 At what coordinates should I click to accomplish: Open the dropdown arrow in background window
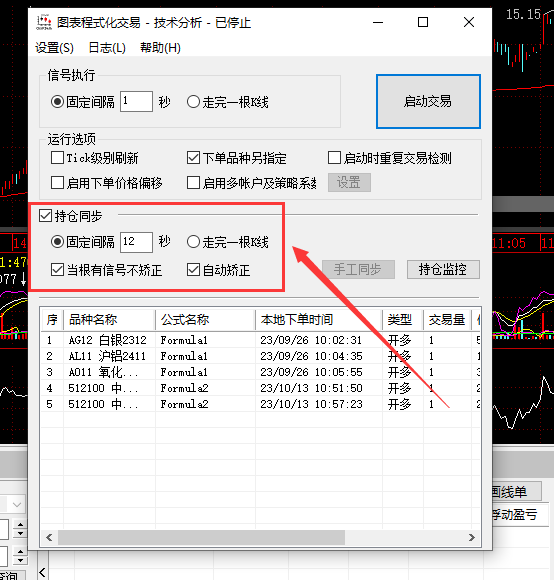[17, 505]
